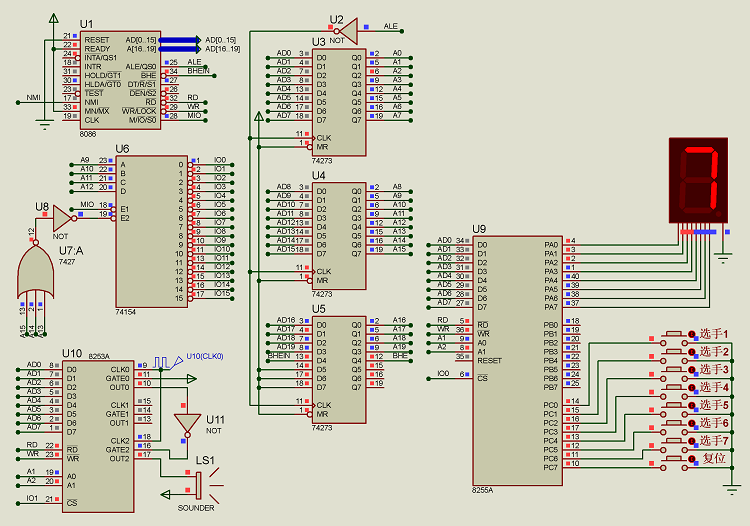Click the U7:A 7427 NOR gate
The height and width of the screenshot is (526, 750).
pyautogui.click(x=35, y=270)
